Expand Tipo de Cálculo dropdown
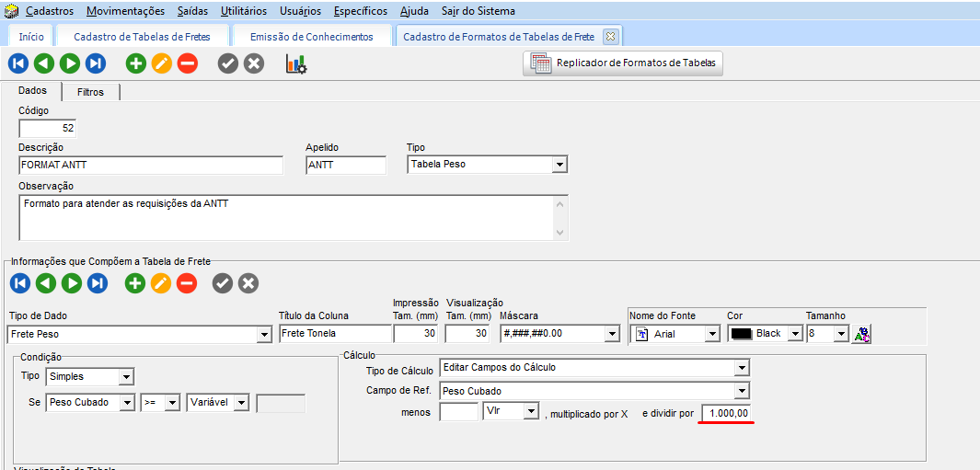The height and width of the screenshot is (470, 980). [x=742, y=368]
